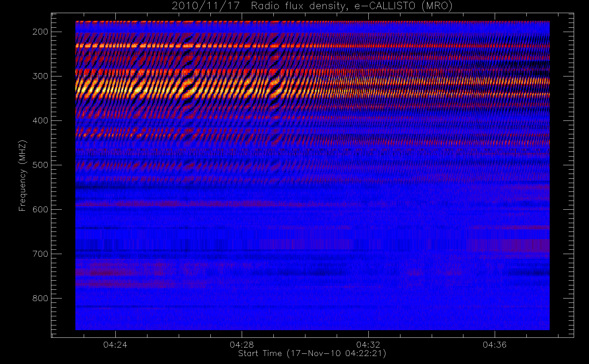Click the 'Frequency (MHz)' axis label
Viewport: 589px width, 364px height.
pyautogui.click(x=23, y=175)
